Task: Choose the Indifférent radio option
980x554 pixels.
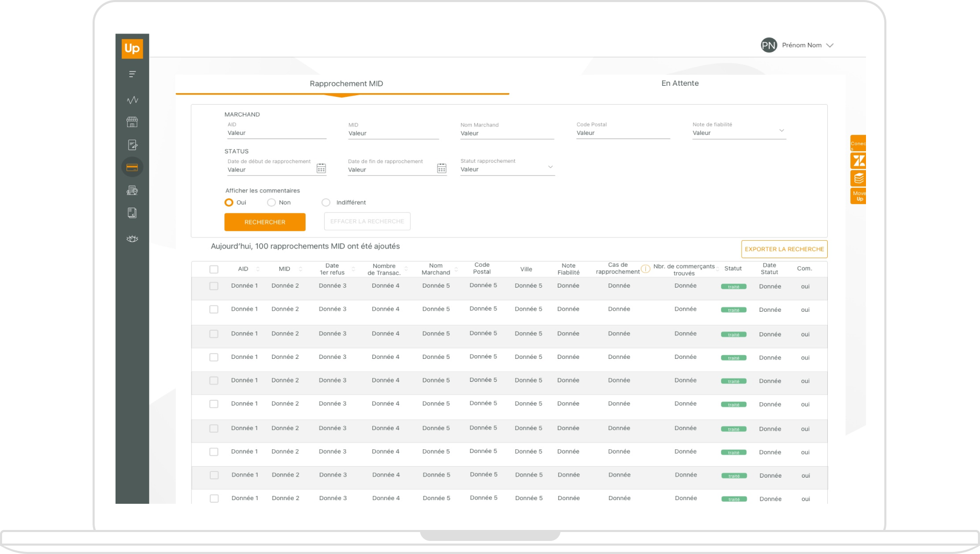Action: coord(326,202)
